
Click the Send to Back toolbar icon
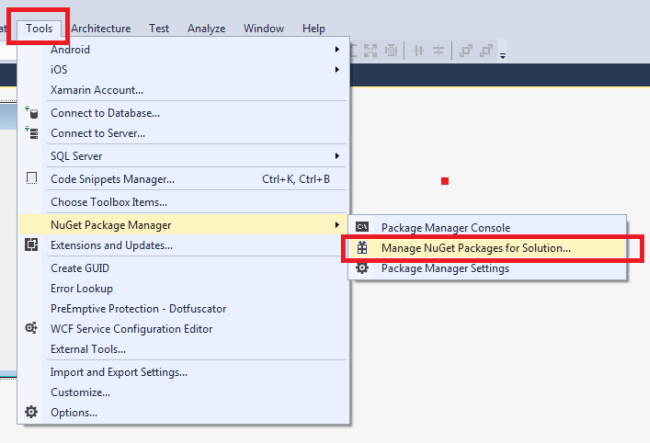[486, 51]
